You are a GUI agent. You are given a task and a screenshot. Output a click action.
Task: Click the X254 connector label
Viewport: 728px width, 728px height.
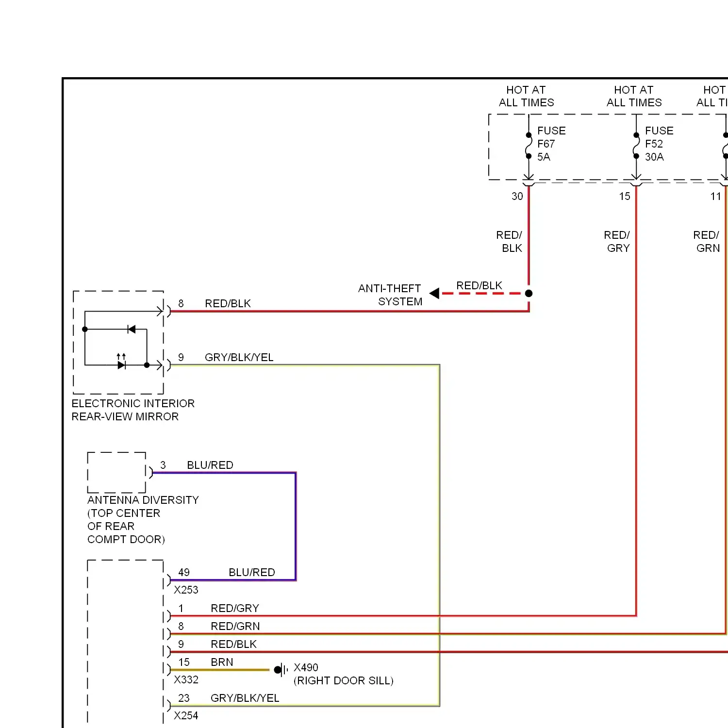click(186, 715)
